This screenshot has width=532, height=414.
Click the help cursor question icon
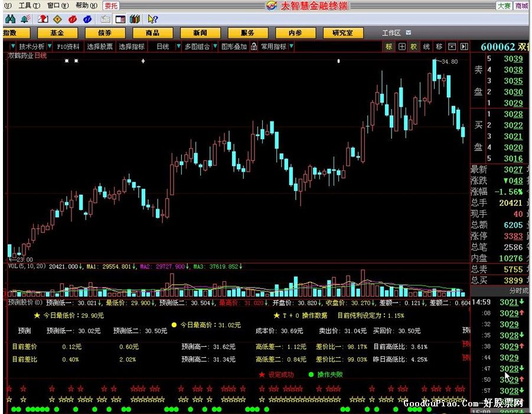pyautogui.click(x=153, y=19)
